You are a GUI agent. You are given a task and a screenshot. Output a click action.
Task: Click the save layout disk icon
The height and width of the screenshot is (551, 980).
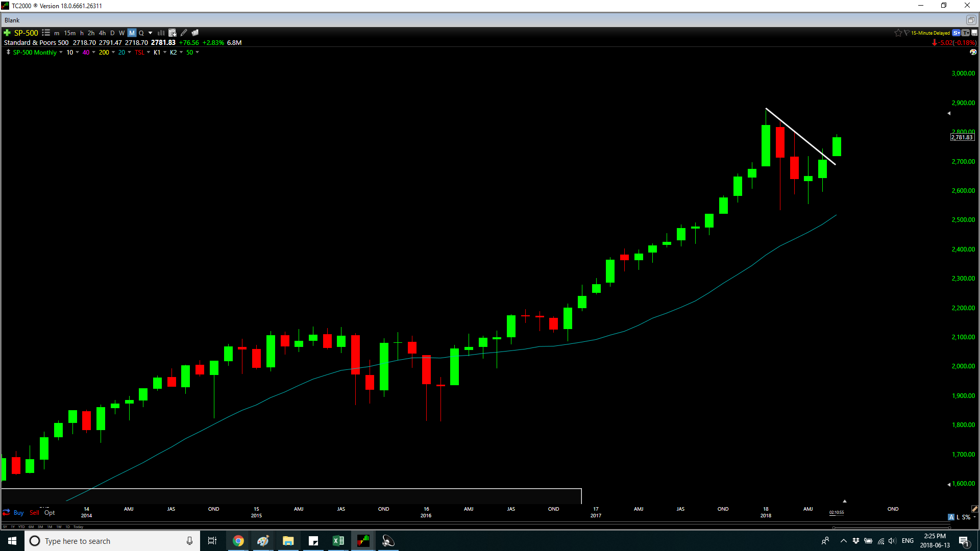[x=974, y=33]
